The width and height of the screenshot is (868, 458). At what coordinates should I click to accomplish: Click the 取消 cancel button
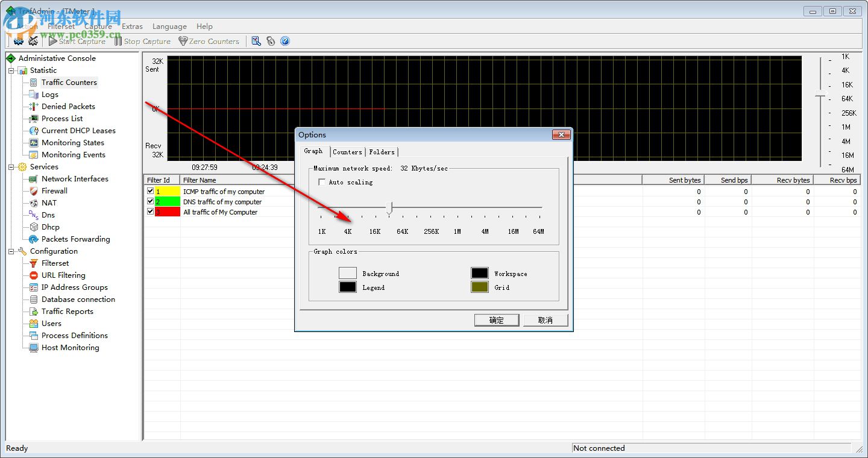[546, 320]
